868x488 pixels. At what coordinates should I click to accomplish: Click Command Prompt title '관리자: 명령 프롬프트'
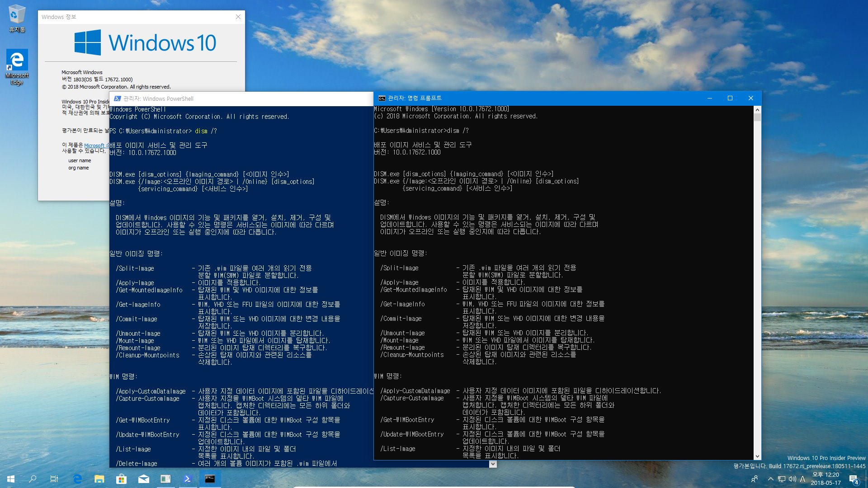click(415, 98)
